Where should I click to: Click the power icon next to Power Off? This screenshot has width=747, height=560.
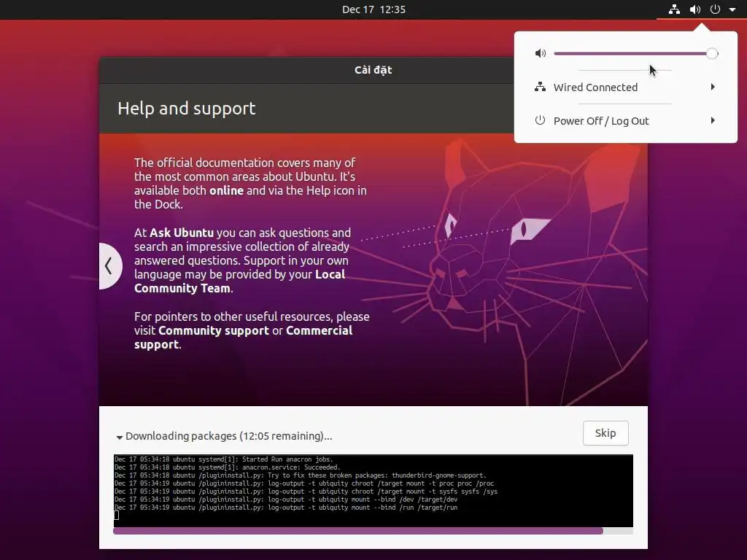click(540, 120)
